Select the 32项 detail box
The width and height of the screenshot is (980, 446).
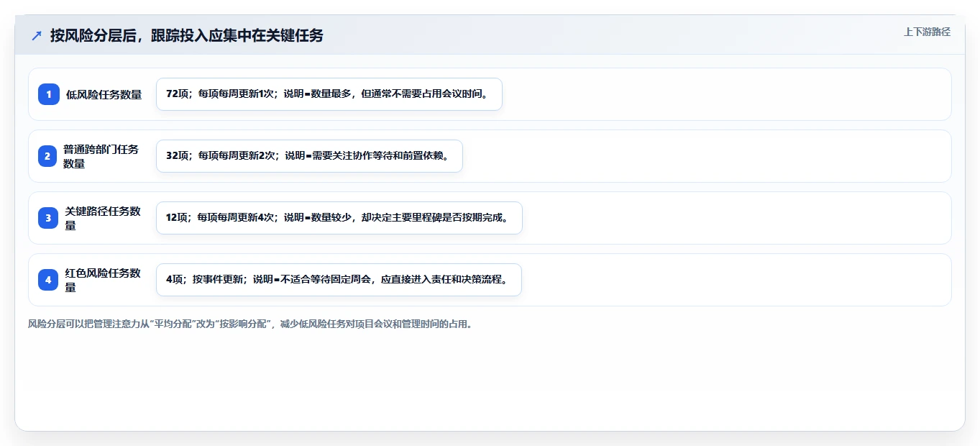tap(309, 156)
